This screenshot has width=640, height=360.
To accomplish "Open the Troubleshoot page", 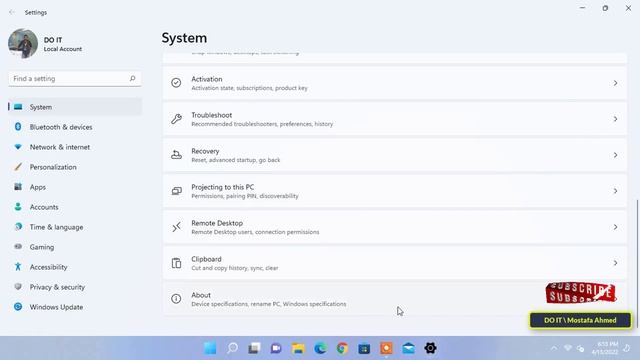I will pos(395,119).
